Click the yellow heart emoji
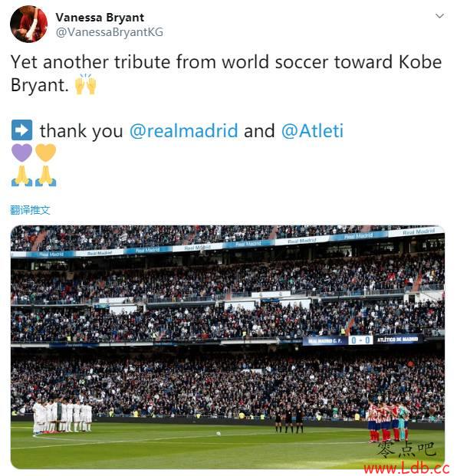Screen dimensions: 457x476 point(45,153)
